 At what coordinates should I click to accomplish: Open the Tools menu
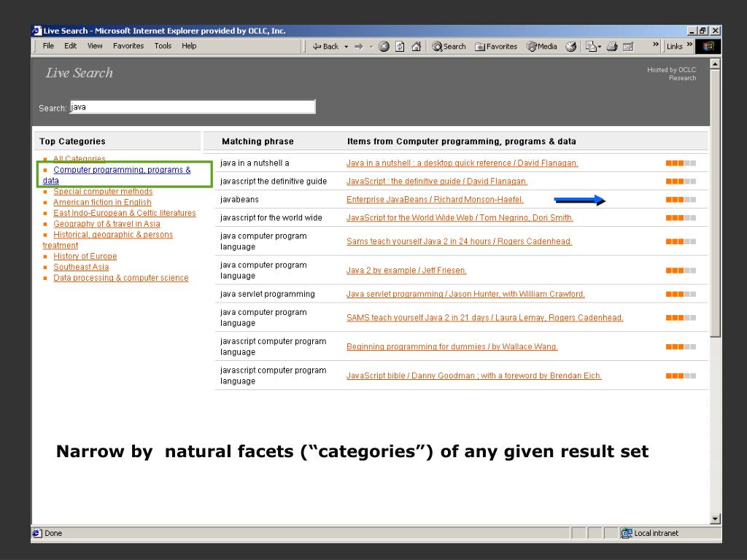point(163,46)
